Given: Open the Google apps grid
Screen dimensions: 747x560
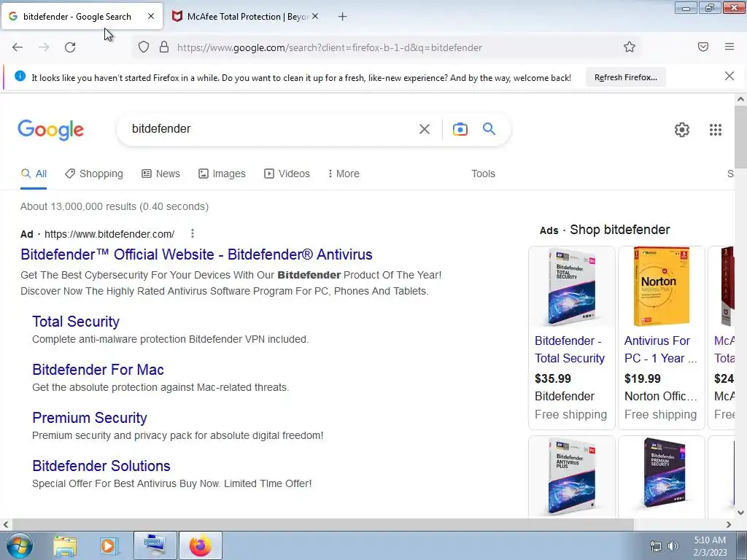Looking at the screenshot, I should pos(715,130).
